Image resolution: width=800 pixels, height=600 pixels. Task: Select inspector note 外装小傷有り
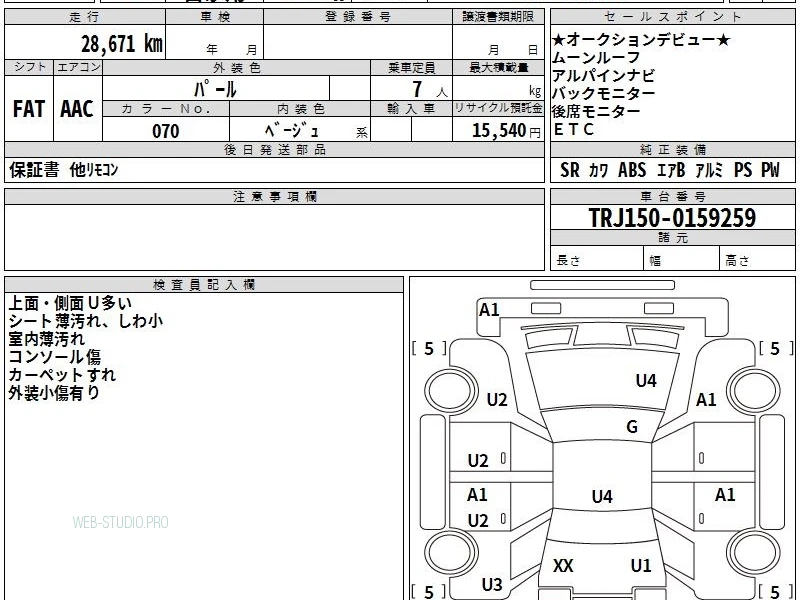54,393
